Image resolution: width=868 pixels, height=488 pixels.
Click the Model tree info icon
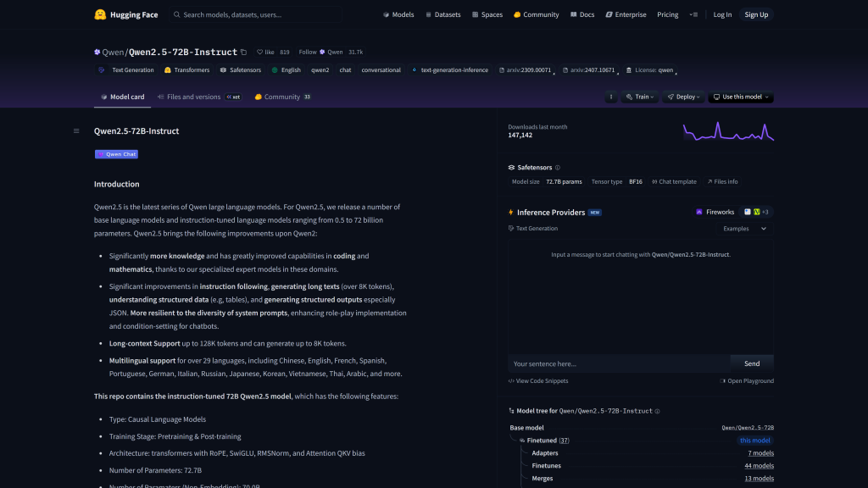(x=657, y=411)
